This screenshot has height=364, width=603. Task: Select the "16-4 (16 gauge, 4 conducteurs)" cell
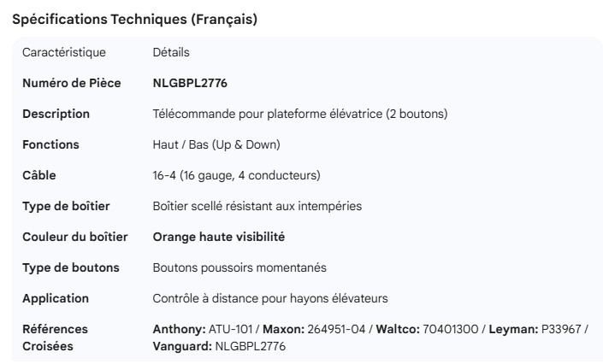[x=236, y=176]
